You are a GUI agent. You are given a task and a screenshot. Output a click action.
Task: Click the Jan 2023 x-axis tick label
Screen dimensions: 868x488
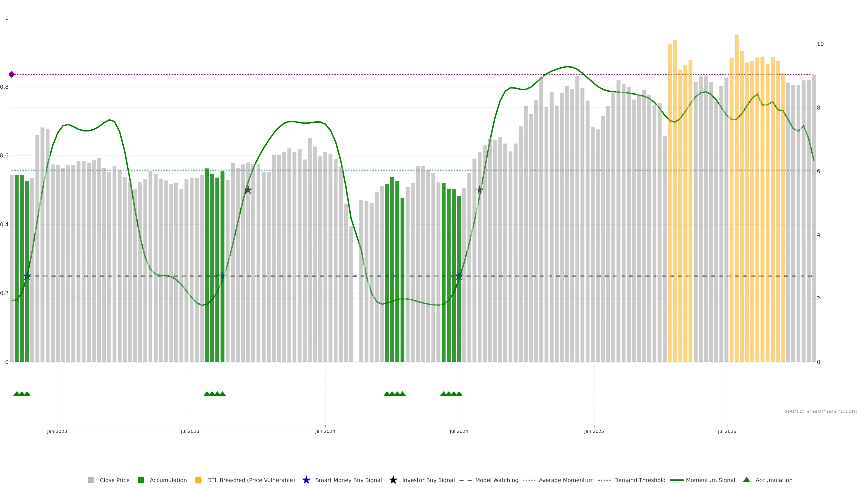57,431
